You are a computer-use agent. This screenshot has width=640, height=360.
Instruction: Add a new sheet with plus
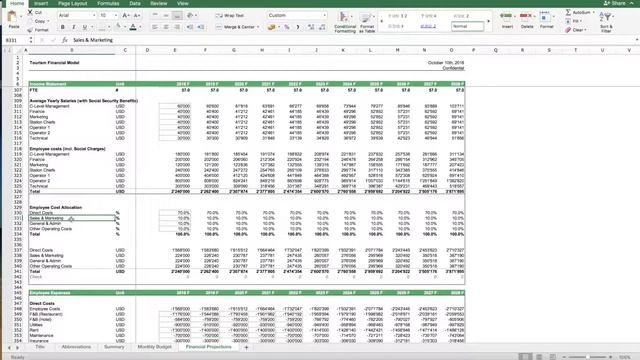point(246,347)
